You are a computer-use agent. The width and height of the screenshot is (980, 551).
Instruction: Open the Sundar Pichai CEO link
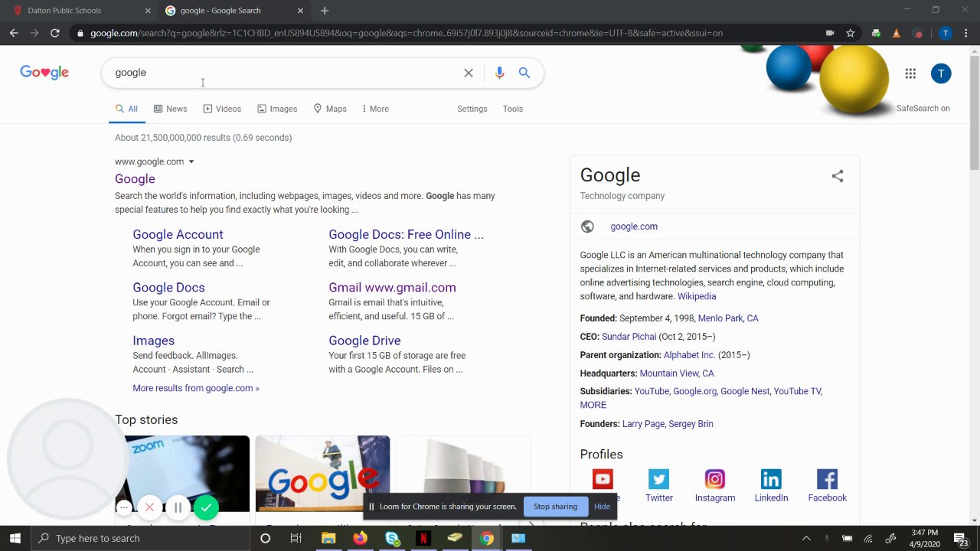coord(629,337)
